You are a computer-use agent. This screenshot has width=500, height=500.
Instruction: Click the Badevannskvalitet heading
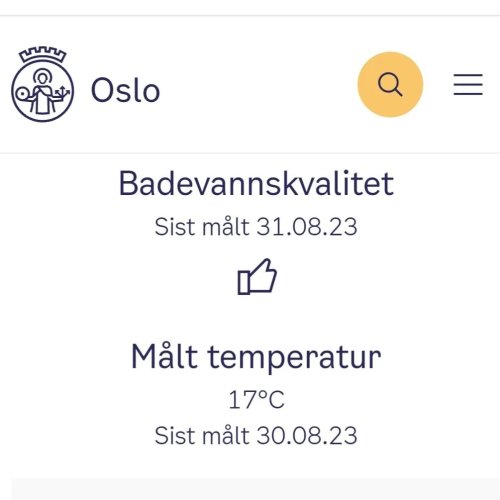point(256,183)
